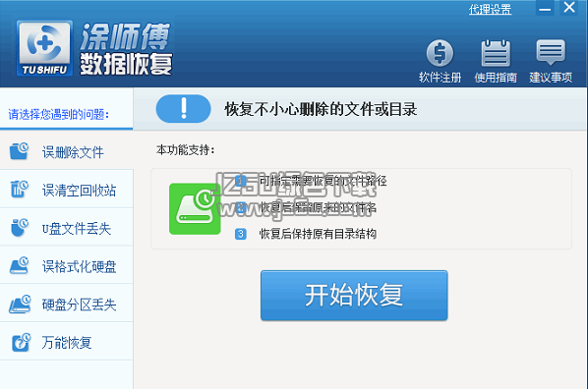This screenshot has width=588, height=389.
Task: Click the 软件注册 label
Action: (x=440, y=78)
